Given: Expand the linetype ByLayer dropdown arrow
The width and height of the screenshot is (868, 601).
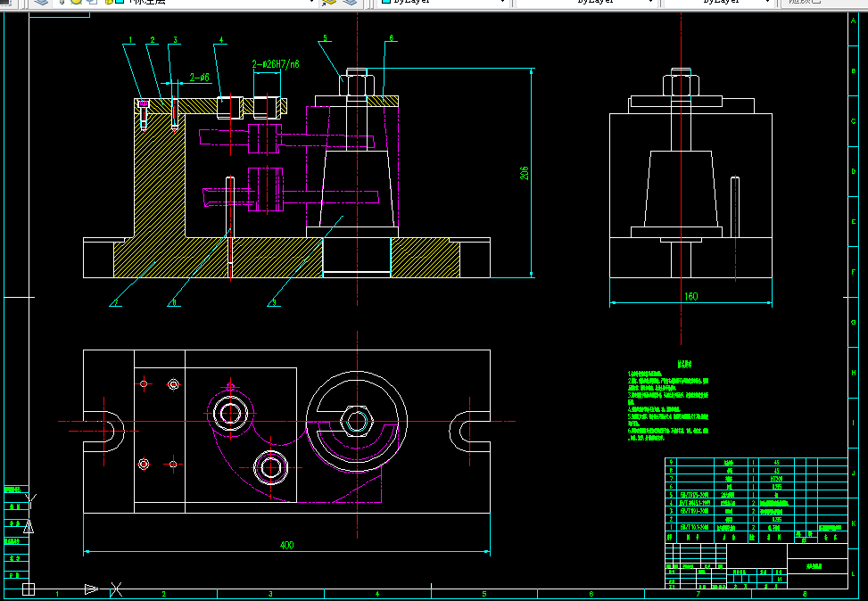Looking at the screenshot, I should tap(650, 2).
